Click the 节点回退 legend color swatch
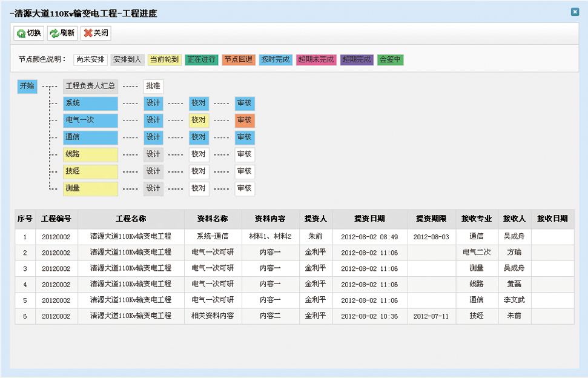Viewport: 588px width, 378px height. point(239,60)
